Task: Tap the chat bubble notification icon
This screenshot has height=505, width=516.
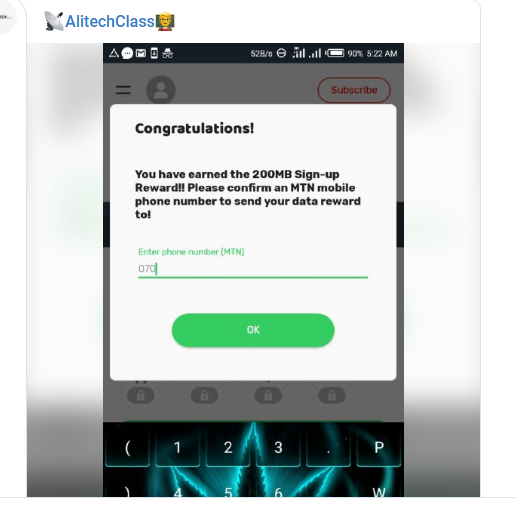Action: (x=127, y=53)
